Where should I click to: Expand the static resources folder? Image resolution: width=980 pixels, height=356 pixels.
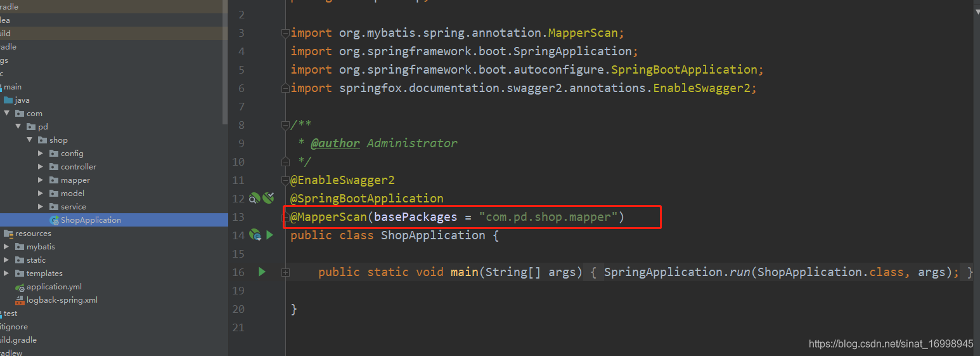(x=7, y=260)
